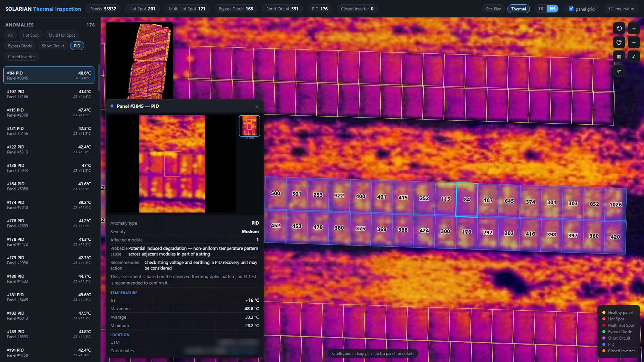Screen dimensions: 644x362
Task: Click the overview minimap thumbnail
Action: pos(139,61)
